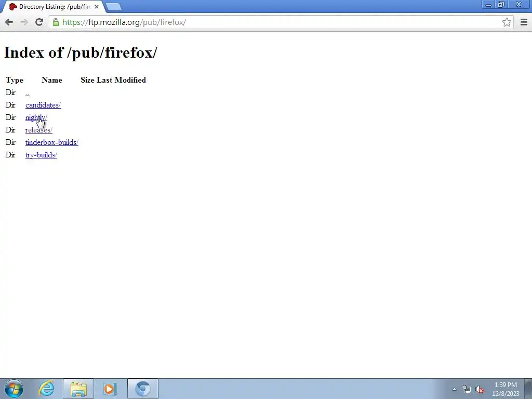Close the Chrome window
The width and height of the screenshot is (532, 399).
(x=519, y=5)
